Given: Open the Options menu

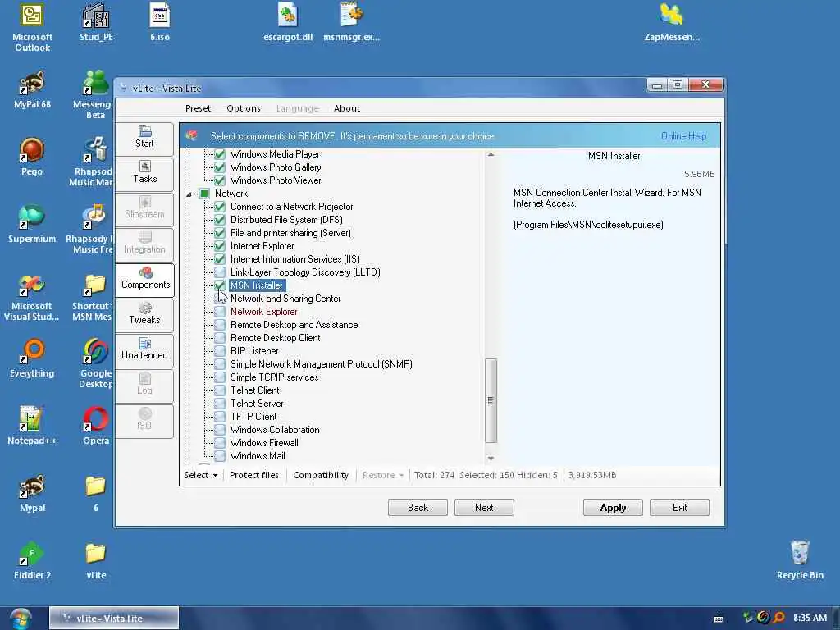Looking at the screenshot, I should (x=243, y=108).
